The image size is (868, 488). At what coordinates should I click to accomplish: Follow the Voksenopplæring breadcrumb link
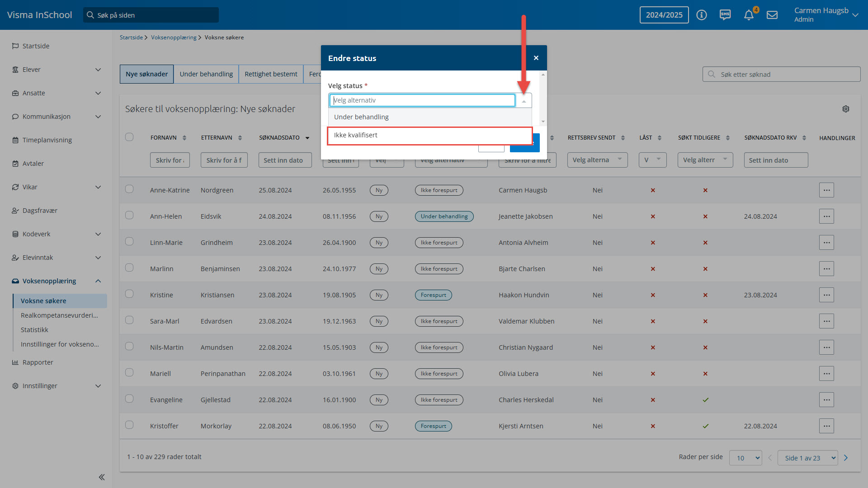click(174, 38)
